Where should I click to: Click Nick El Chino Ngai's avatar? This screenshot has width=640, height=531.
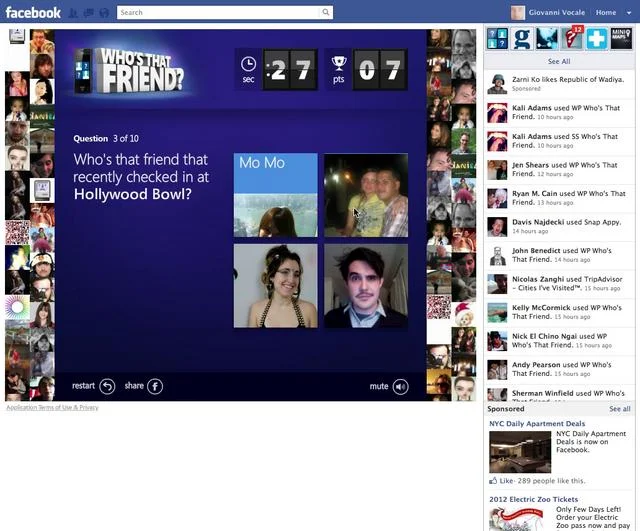click(497, 342)
